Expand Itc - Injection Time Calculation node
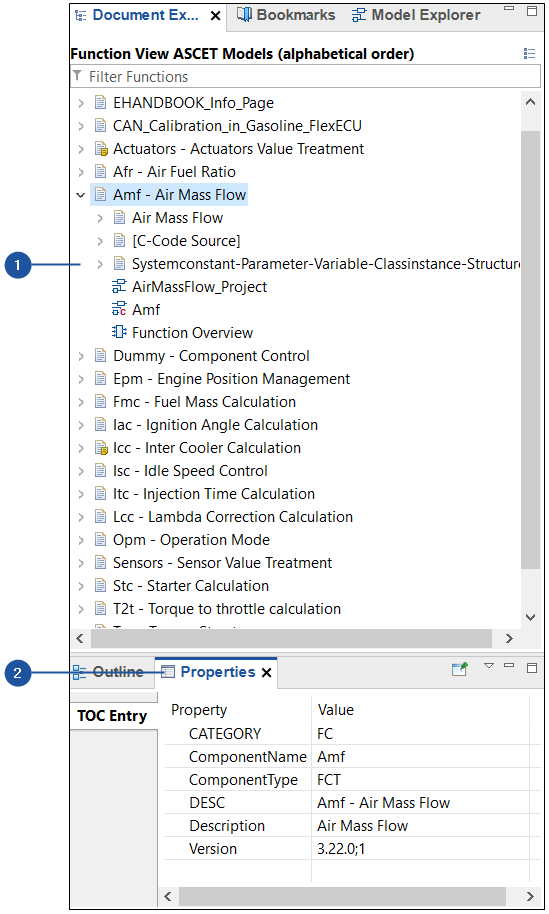 click(81, 494)
